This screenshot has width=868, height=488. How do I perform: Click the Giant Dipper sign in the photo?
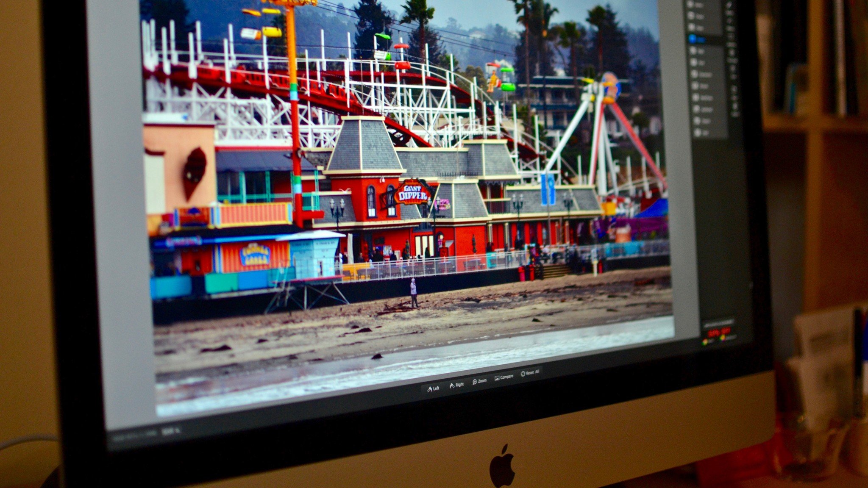coord(412,193)
